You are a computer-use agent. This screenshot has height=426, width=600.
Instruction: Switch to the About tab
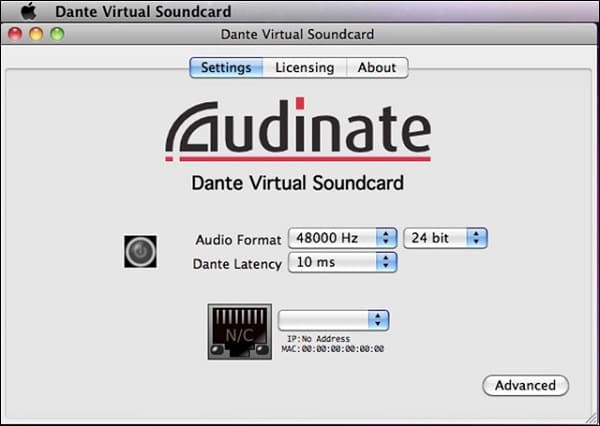pos(377,68)
